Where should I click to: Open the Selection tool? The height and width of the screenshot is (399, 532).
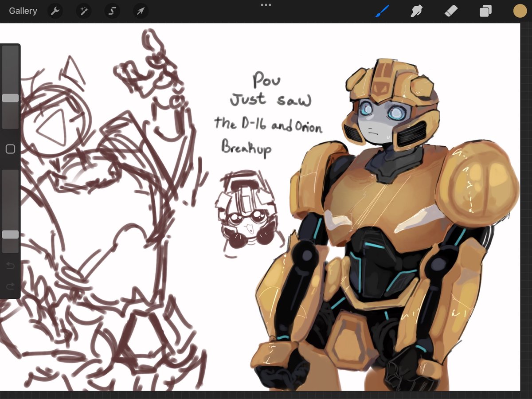click(x=112, y=11)
